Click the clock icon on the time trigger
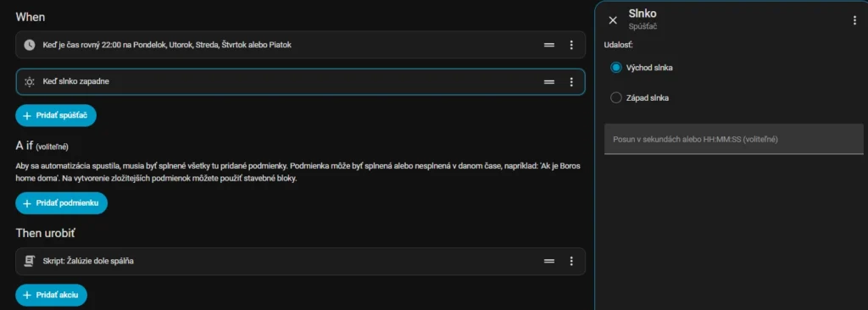This screenshot has width=868, height=310. point(30,45)
